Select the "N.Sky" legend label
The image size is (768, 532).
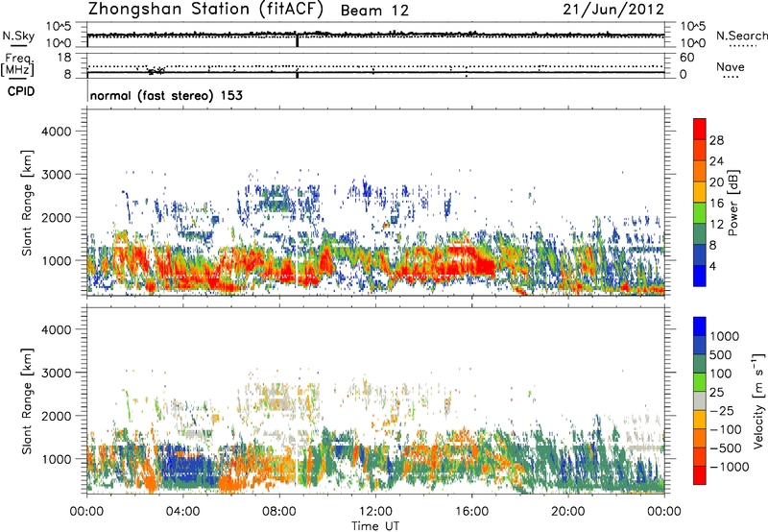[18, 36]
